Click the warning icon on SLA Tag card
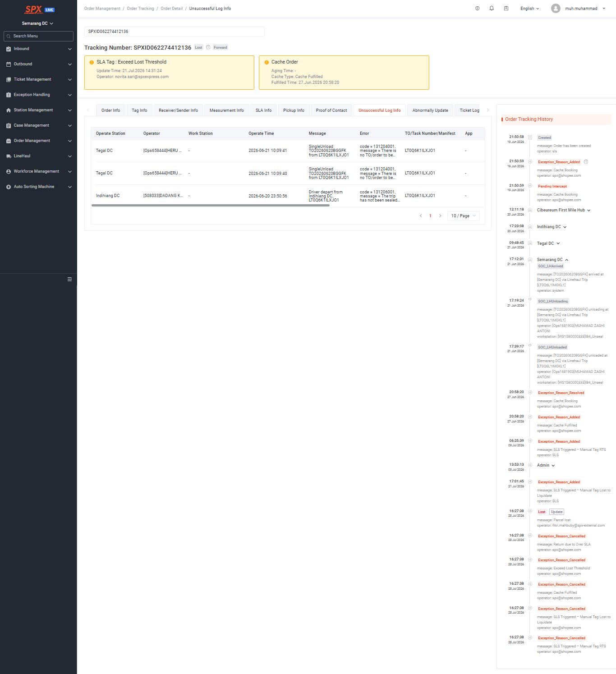This screenshot has width=616, height=674. [92, 62]
